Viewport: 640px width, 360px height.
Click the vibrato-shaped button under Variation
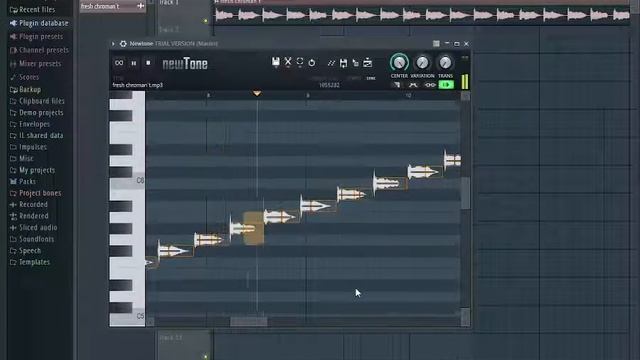413,85
